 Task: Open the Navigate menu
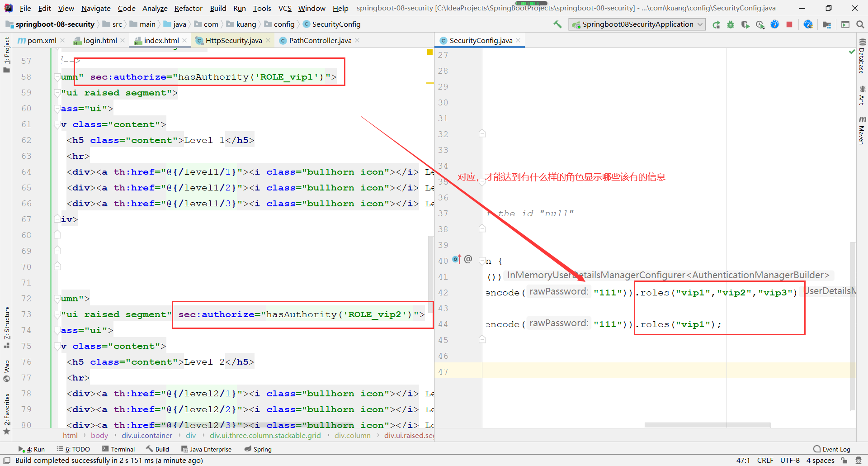tap(96, 8)
